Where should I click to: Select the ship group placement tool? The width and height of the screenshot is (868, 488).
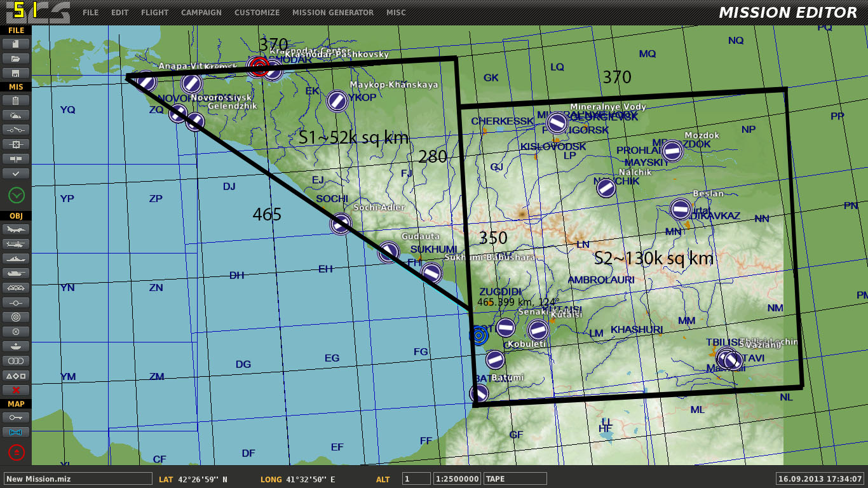(16, 259)
